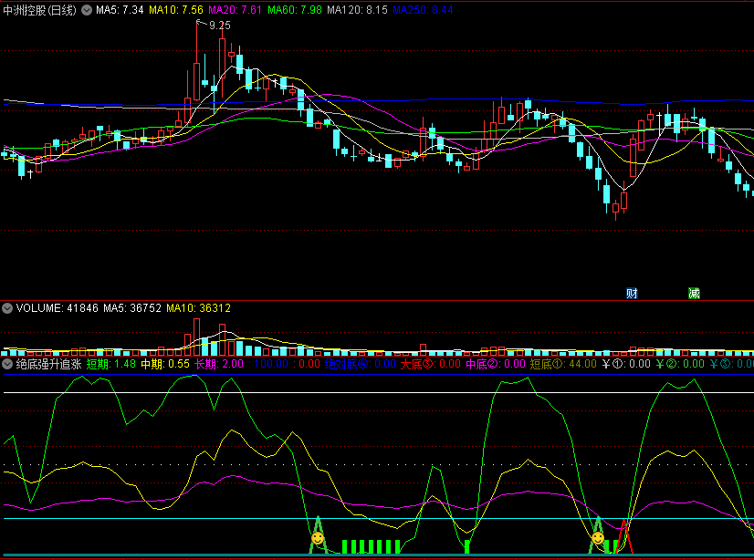Click the MA5: 7.34 label
This screenshot has height=560, width=754.
tap(120, 10)
